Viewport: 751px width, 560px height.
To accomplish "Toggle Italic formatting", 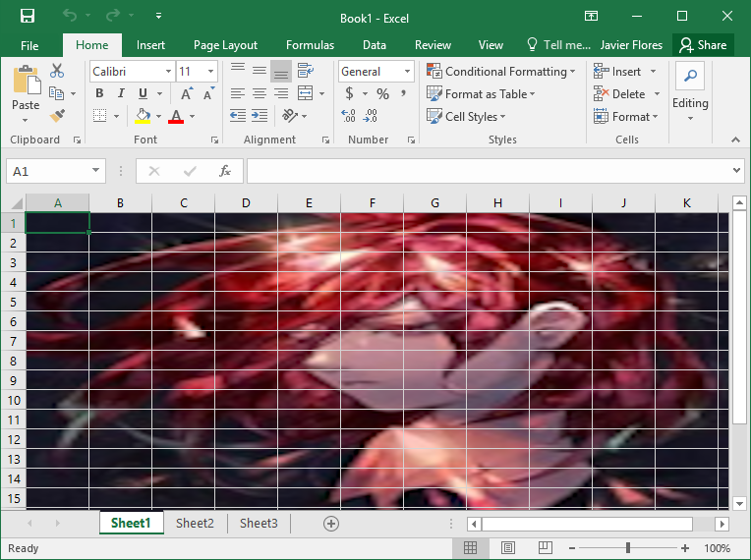I will point(121,93).
